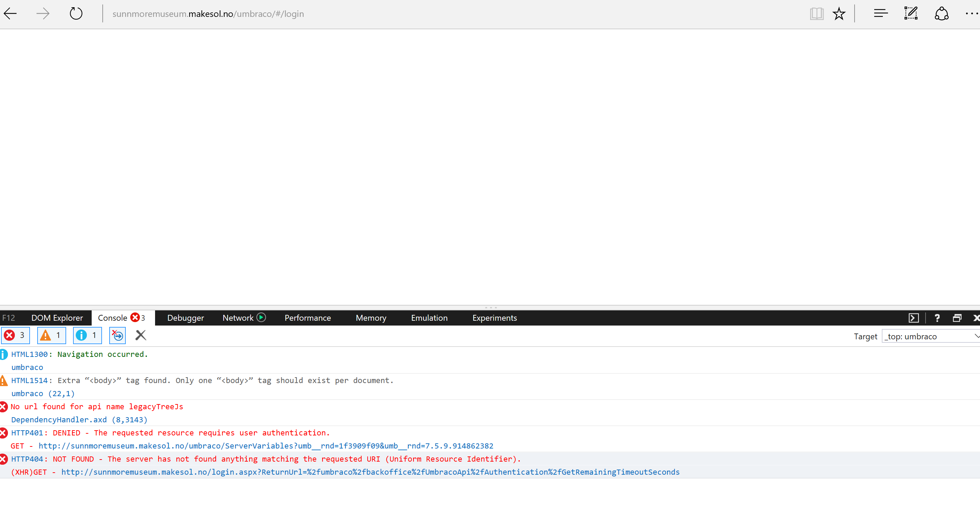Screen dimensions: 980x515
Task: Add page to favorites star
Action: [839, 14]
